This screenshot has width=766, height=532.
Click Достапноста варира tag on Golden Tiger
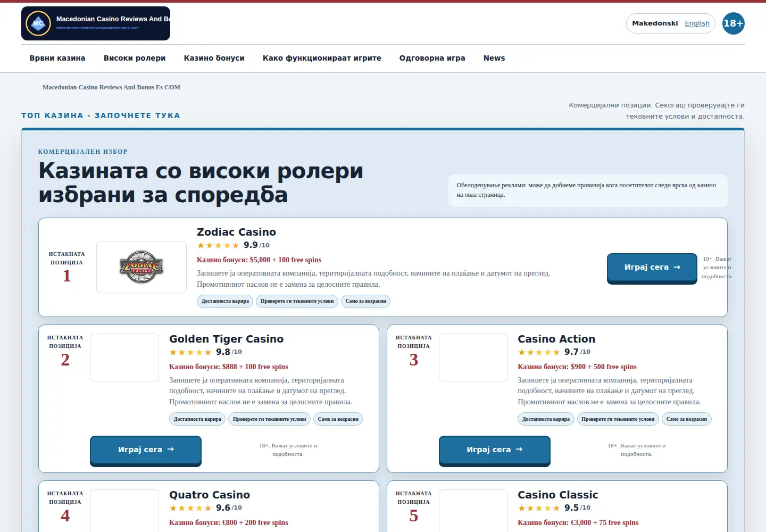pyautogui.click(x=197, y=419)
